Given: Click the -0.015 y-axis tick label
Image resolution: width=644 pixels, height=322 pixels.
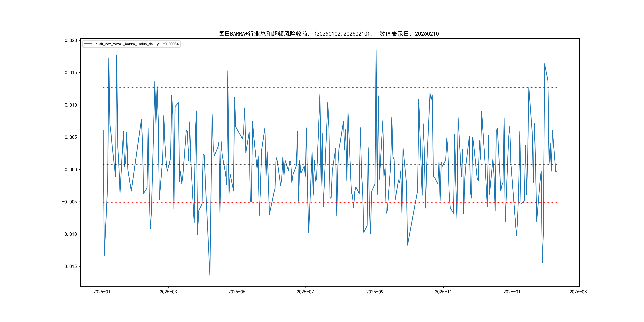Looking at the screenshot, I should 70,267.
